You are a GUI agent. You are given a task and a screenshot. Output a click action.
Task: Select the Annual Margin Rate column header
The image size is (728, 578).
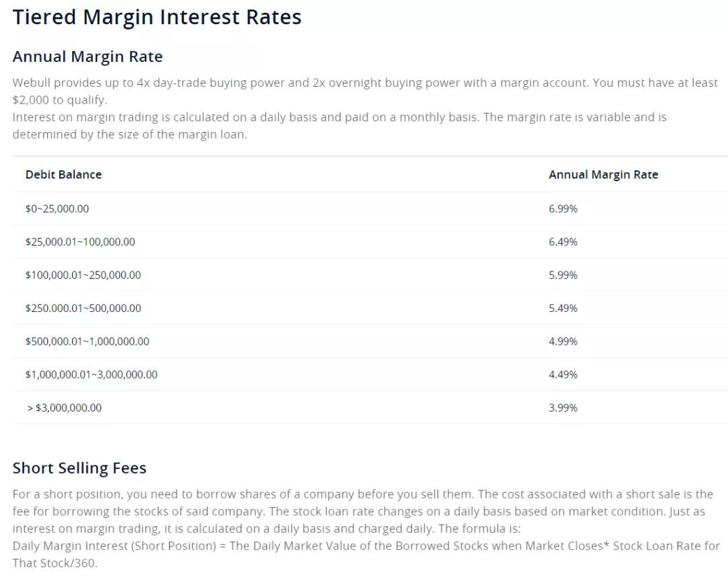[x=603, y=174]
